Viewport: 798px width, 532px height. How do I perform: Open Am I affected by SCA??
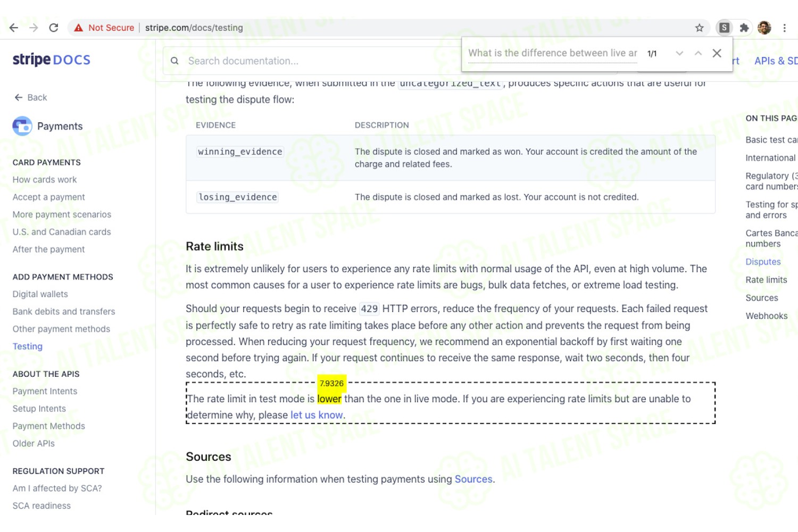57,488
